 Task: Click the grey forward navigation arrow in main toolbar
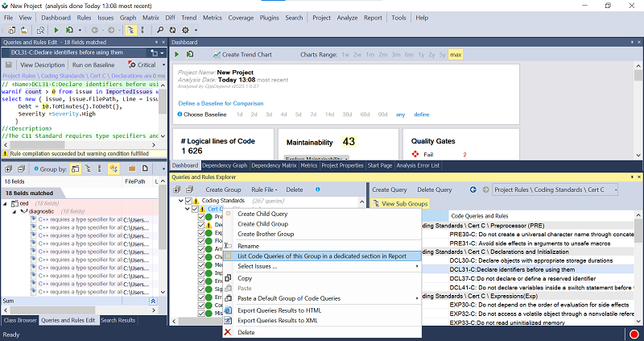111,30
